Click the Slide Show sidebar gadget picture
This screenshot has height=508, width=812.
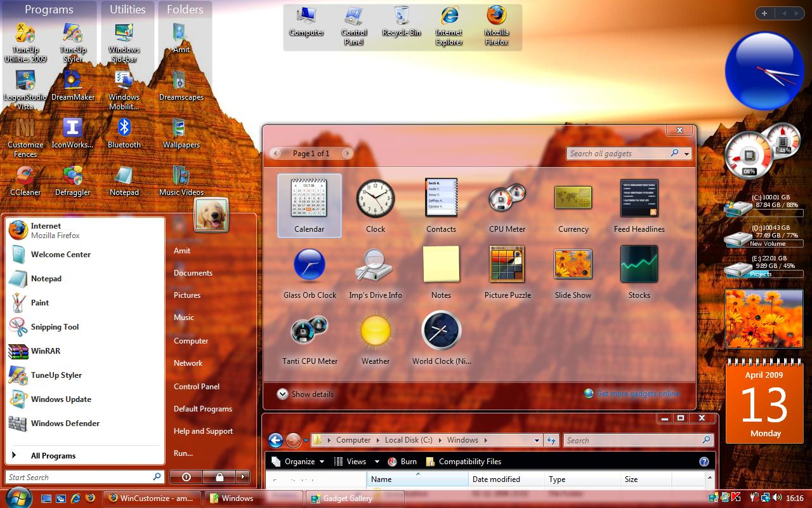click(x=764, y=319)
